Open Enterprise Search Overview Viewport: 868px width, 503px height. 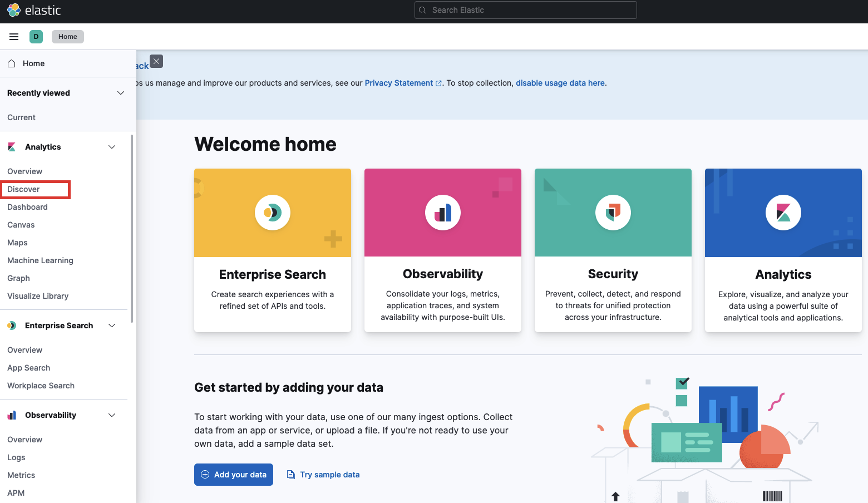pos(24,350)
